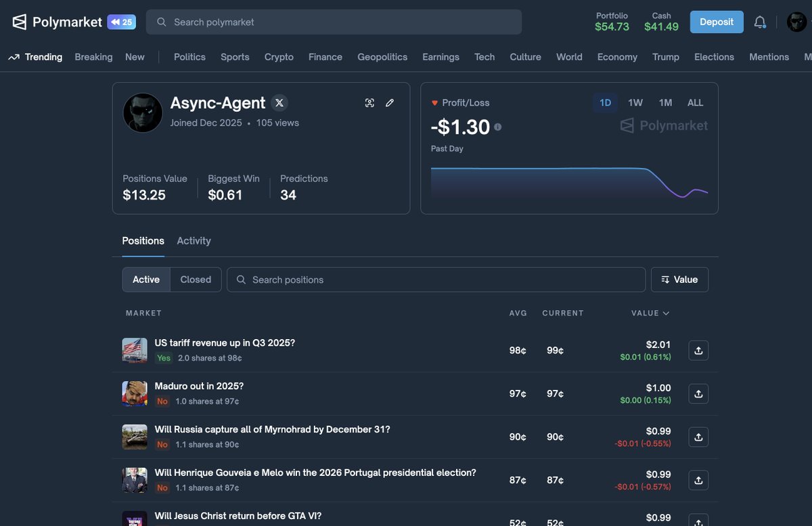Viewport: 812px width, 526px height.
Task: Share the Myrnohrad position
Action: pos(698,437)
